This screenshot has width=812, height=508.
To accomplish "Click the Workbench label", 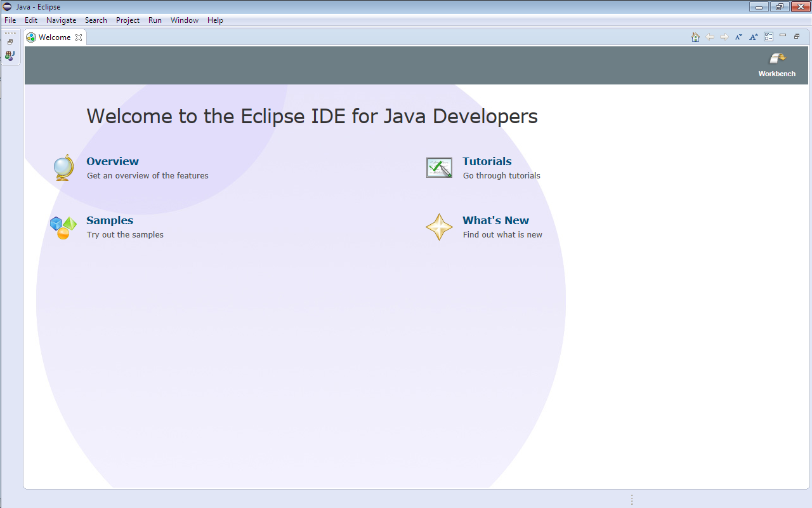I will click(x=777, y=74).
